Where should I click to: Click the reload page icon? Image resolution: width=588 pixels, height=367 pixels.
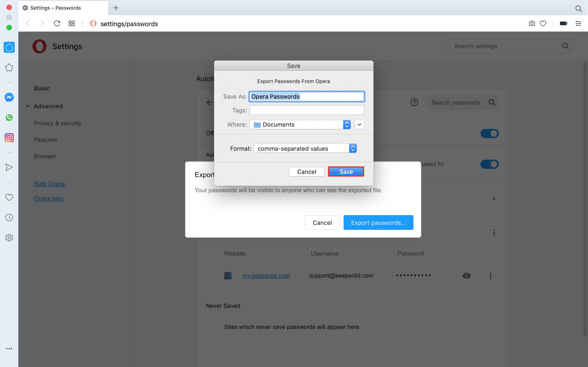57,24
